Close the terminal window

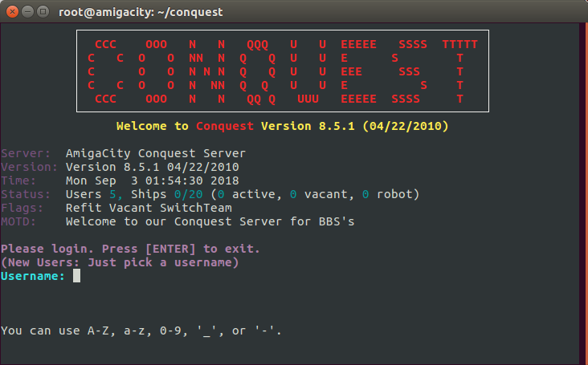[12, 12]
